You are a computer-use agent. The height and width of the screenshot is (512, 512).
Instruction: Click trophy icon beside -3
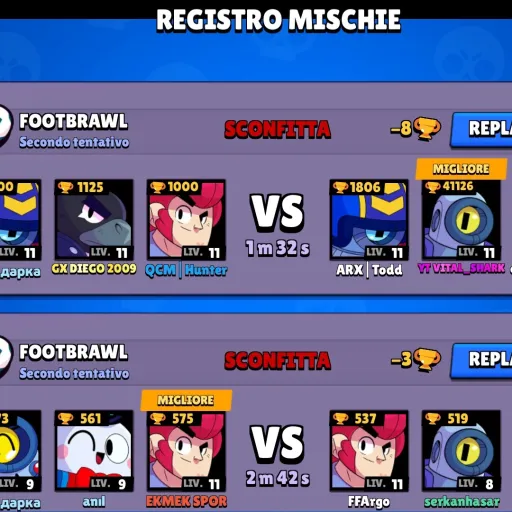point(427,360)
